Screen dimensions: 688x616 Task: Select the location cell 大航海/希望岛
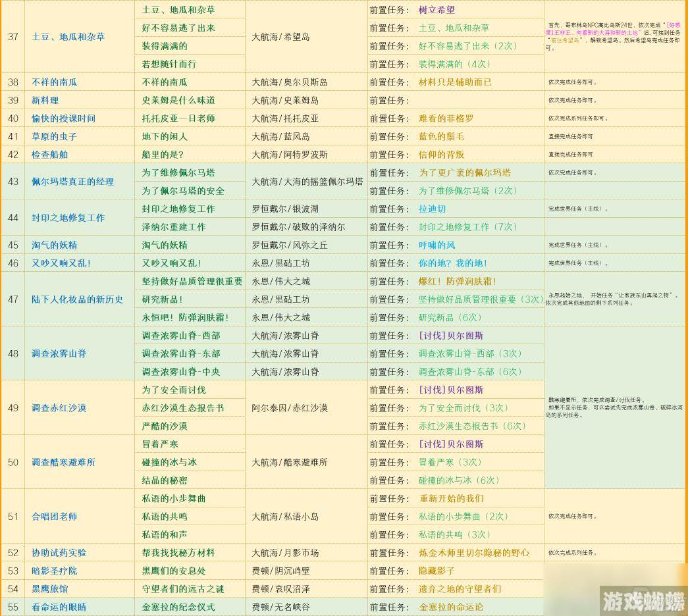click(280, 37)
